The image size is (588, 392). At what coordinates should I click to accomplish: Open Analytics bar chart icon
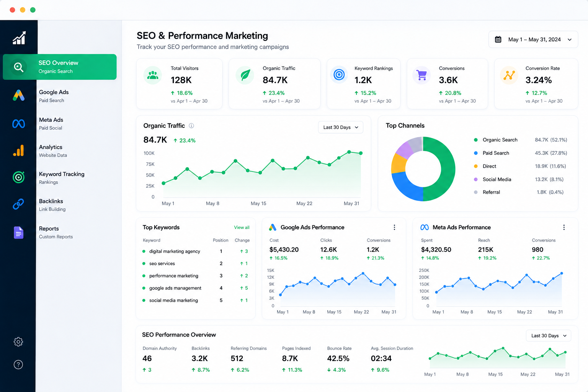pos(18,150)
